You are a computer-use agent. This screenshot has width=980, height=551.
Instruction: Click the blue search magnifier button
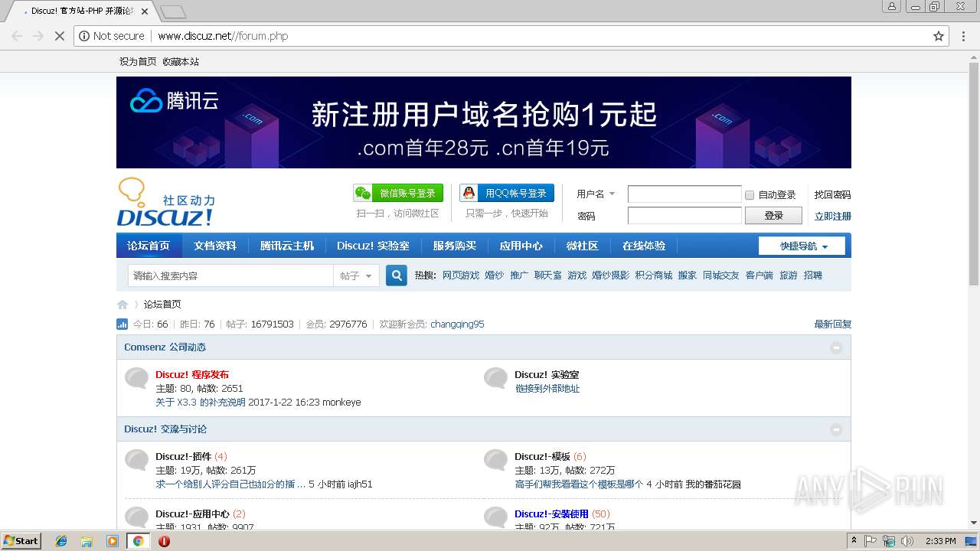397,275
